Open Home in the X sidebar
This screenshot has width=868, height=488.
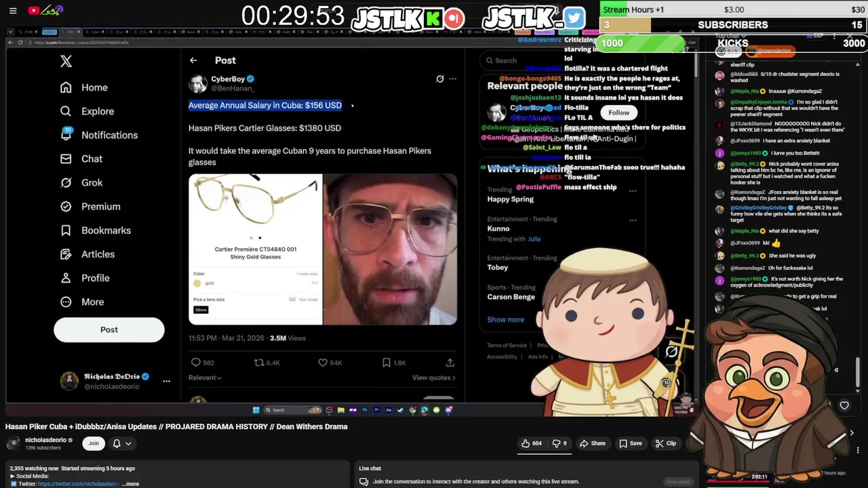(83, 87)
